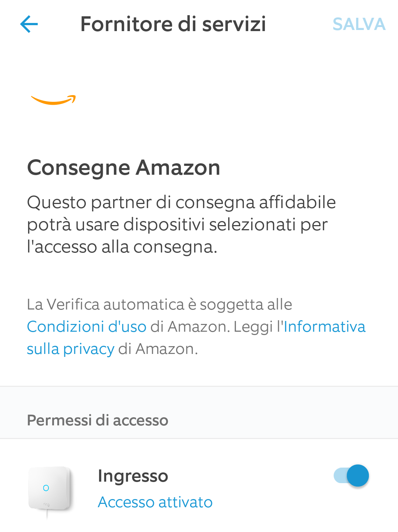The image size is (398, 532).
Task: Tap the Fornitore di servizi page title
Action: (173, 24)
